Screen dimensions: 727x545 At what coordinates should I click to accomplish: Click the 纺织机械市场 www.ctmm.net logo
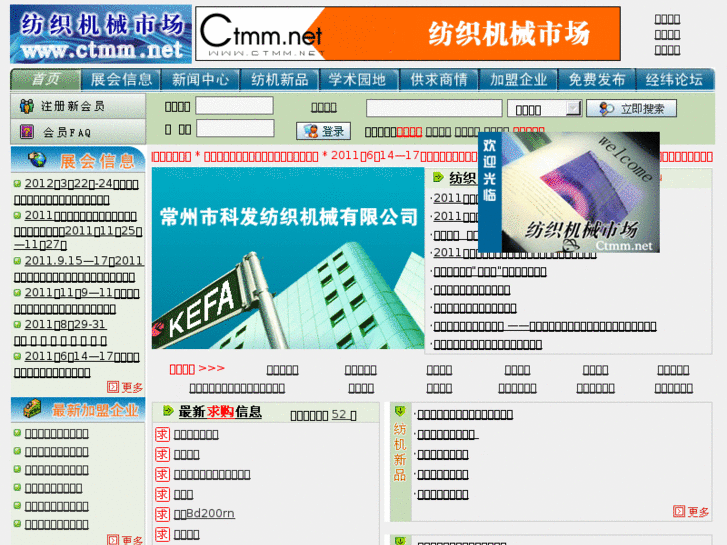tap(101, 34)
